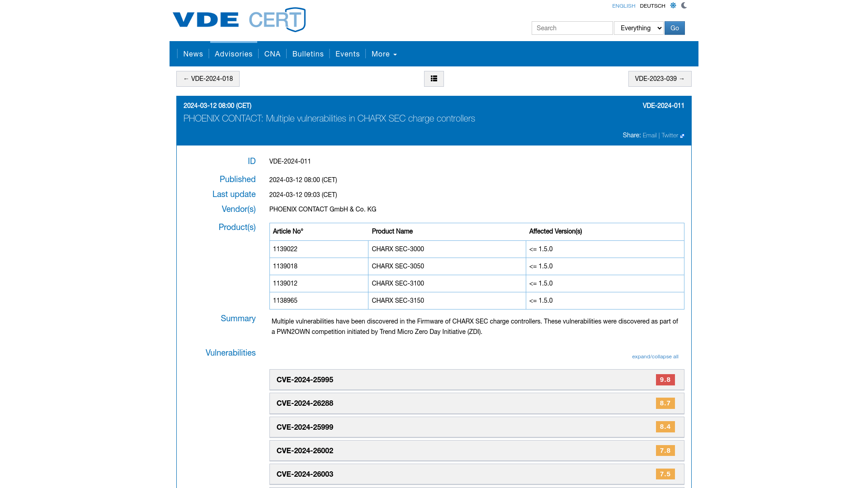The image size is (868, 488).
Task: Expand CVE-2024-25995 vulnerability panel
Action: (x=476, y=380)
